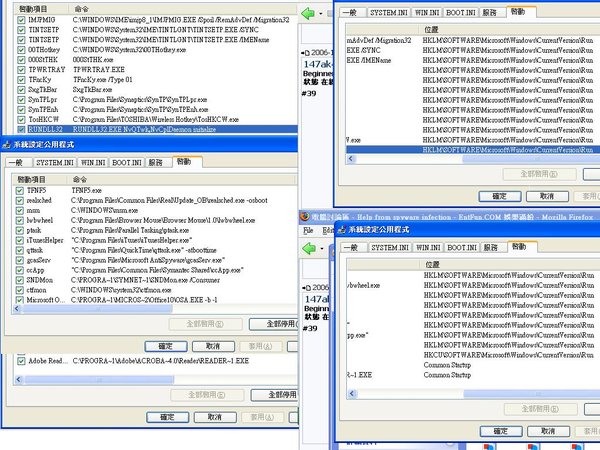Open the back-history dropdown arrow in the upper Firefox toolbar
The image size is (600, 450).
click(321, 14)
